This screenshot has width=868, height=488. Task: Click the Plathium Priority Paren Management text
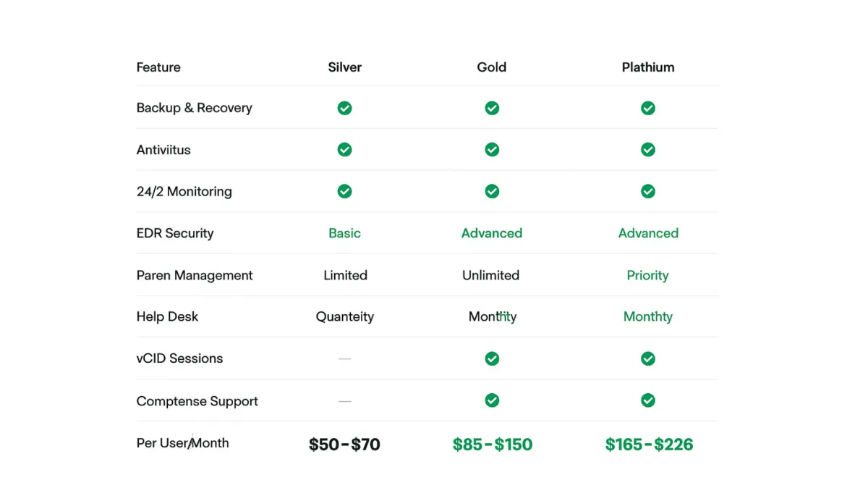[648, 275]
